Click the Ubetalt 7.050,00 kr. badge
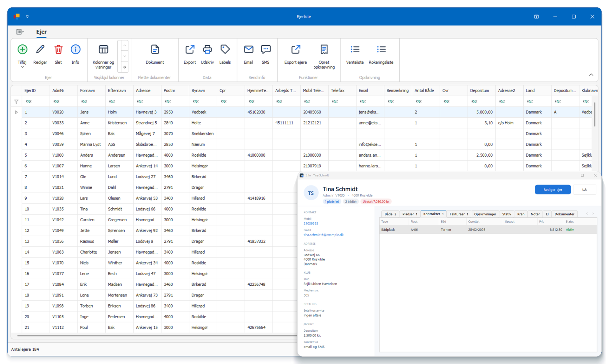The height and width of the screenshot is (364, 609). pos(376,202)
